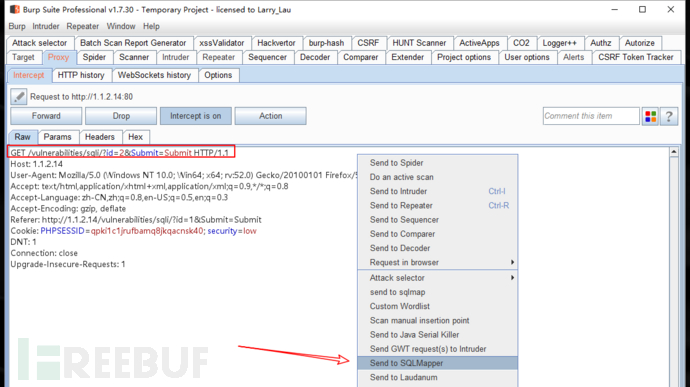
Task: Click the GET request line text
Action: [120, 153]
